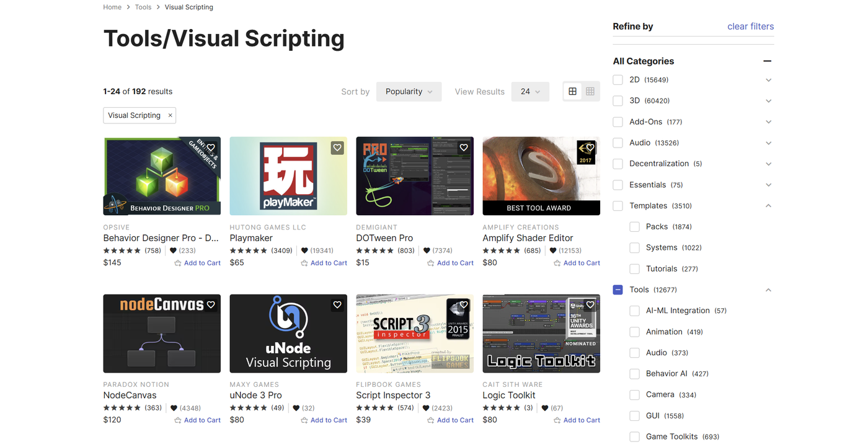Expand the Essentials category chevron
The width and height of the screenshot is (868, 447).
pyautogui.click(x=769, y=185)
